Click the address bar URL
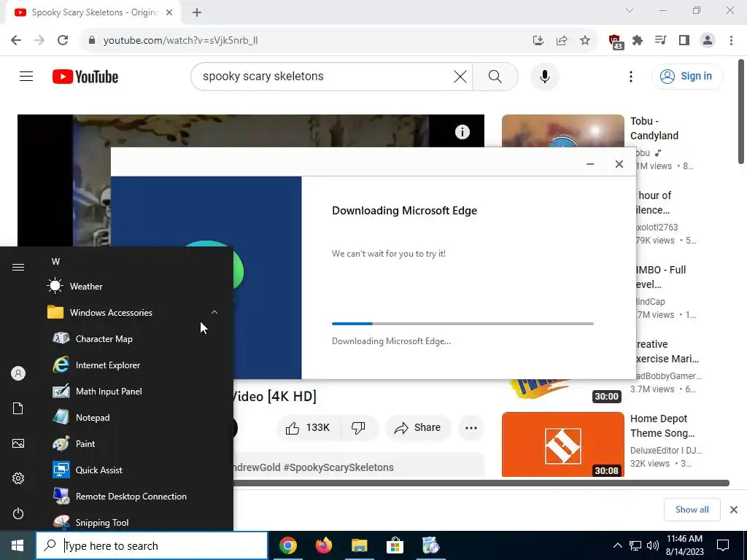The width and height of the screenshot is (747, 560). pyautogui.click(x=181, y=41)
